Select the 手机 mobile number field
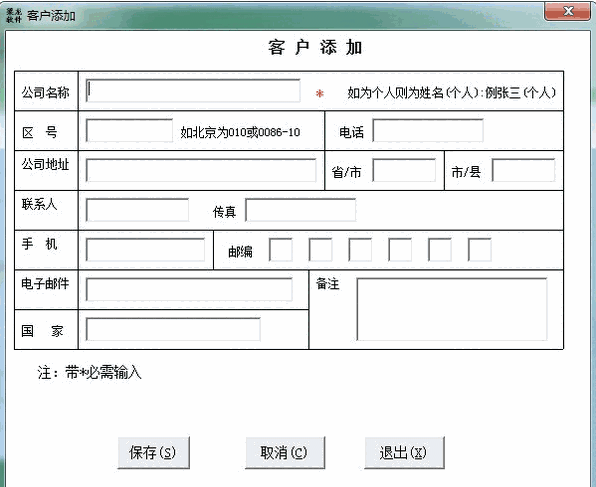Screen dimensions: 596x487 click(x=145, y=250)
